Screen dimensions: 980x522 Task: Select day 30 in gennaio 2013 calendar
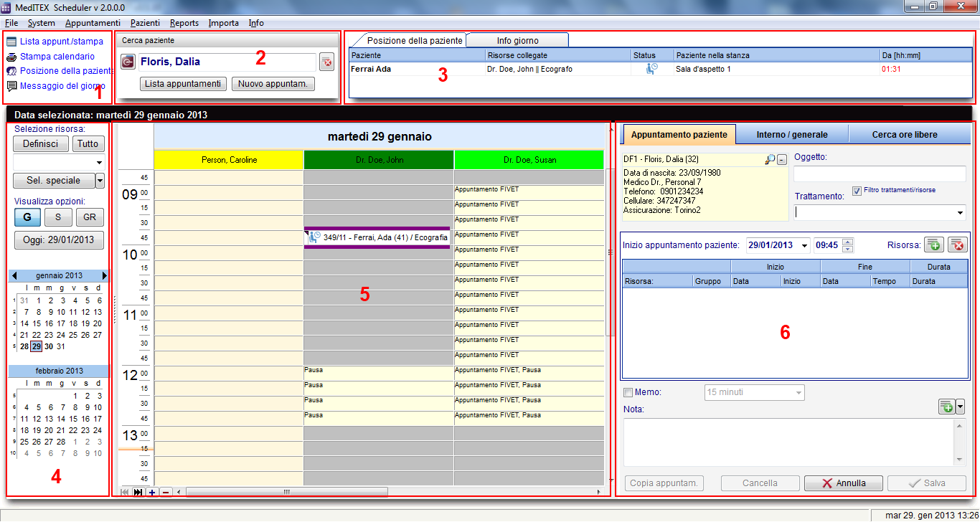point(48,346)
